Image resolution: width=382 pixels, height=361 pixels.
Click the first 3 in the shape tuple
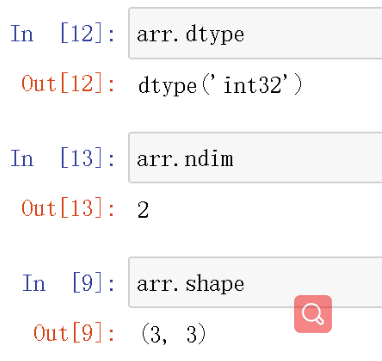[156, 334]
